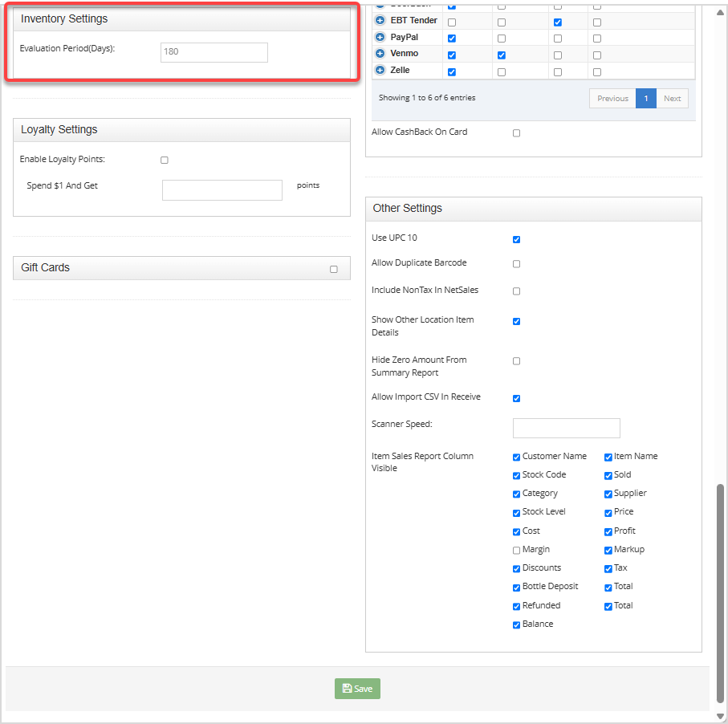The width and height of the screenshot is (728, 724).
Task: Click the Scanner Speed input field
Action: click(566, 428)
